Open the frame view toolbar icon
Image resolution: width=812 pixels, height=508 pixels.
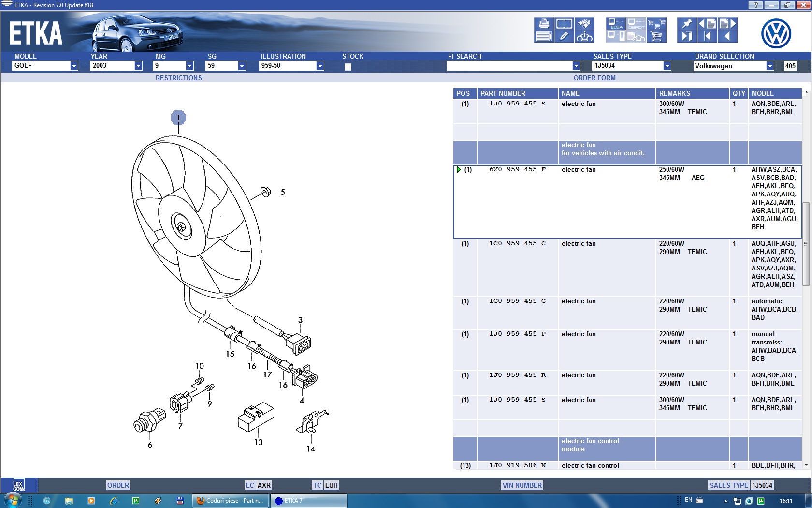(x=564, y=24)
